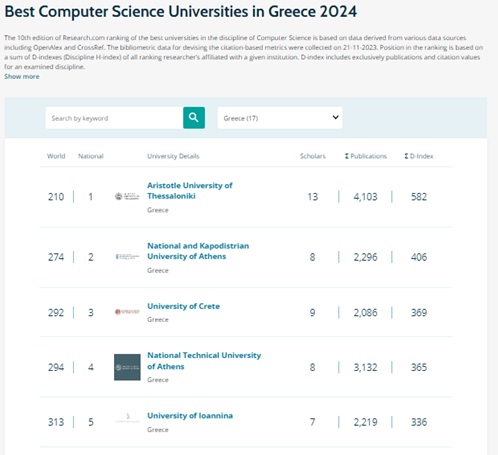Image resolution: width=498 pixels, height=455 pixels.
Task: Click D-Index value 369
Action: (x=419, y=313)
